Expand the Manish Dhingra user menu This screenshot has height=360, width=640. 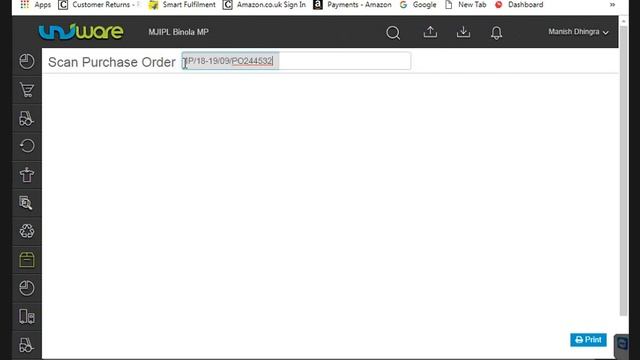578,32
